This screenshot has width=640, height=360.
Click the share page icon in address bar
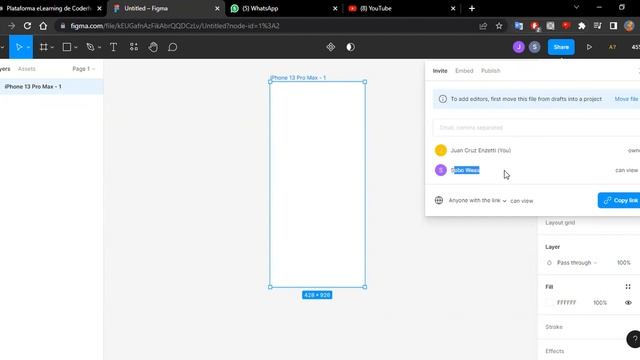[483, 26]
